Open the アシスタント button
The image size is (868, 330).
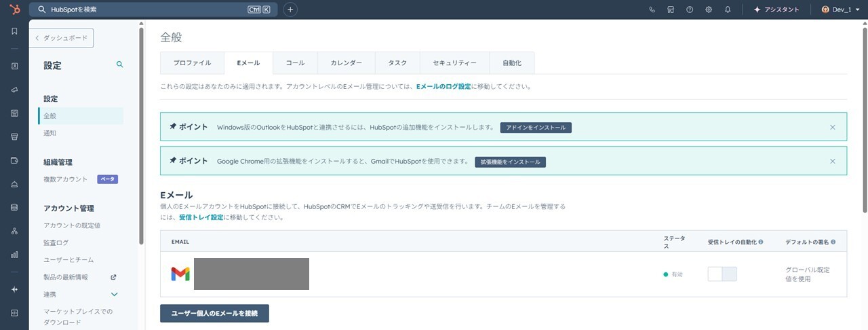pos(776,10)
